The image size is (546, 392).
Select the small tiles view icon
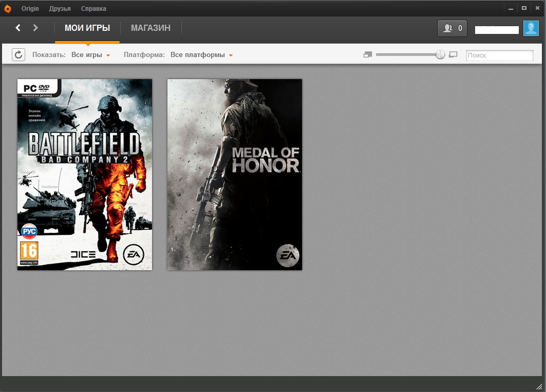368,54
